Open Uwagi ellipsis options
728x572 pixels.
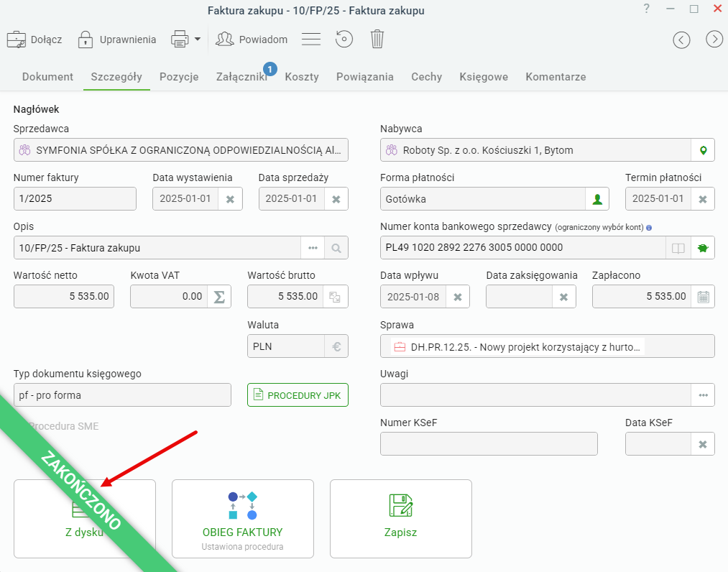coord(703,395)
